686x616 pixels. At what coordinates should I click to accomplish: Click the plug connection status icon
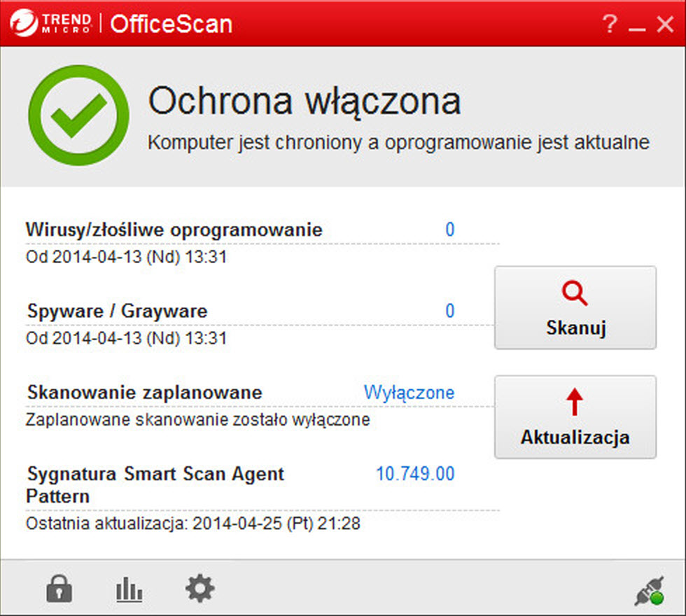pos(648,591)
